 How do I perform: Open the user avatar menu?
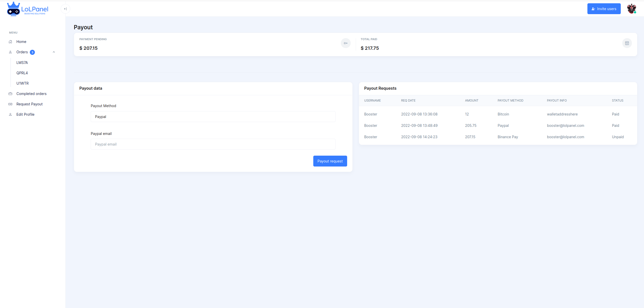point(631,9)
